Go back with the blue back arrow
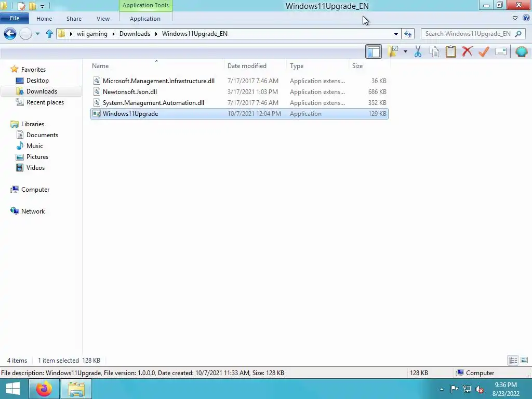The image size is (532, 399). pyautogui.click(x=10, y=34)
